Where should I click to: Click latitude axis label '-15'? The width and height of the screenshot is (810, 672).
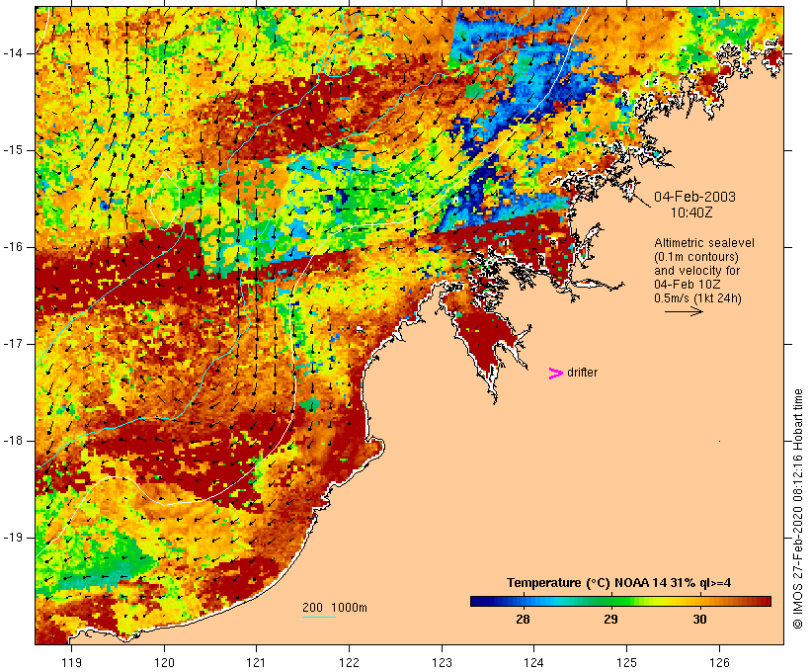click(x=13, y=150)
